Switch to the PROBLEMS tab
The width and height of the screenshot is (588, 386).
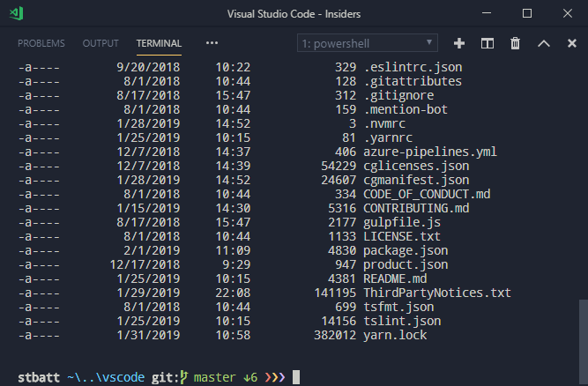[x=41, y=43]
